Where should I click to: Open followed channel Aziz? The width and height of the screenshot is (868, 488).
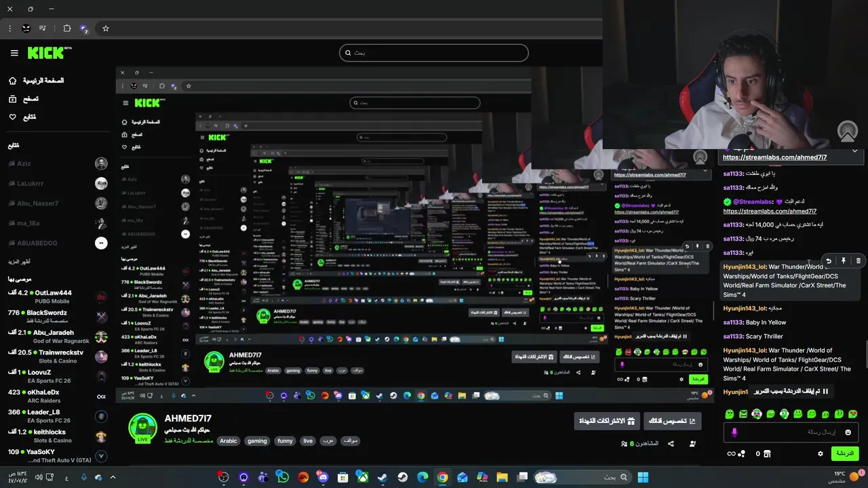[58, 163]
